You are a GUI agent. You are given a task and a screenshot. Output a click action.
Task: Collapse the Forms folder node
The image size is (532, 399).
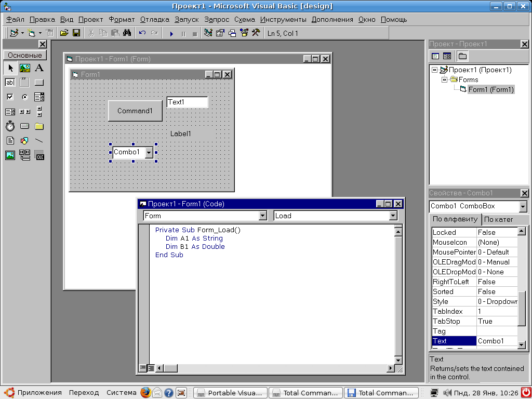tap(445, 79)
